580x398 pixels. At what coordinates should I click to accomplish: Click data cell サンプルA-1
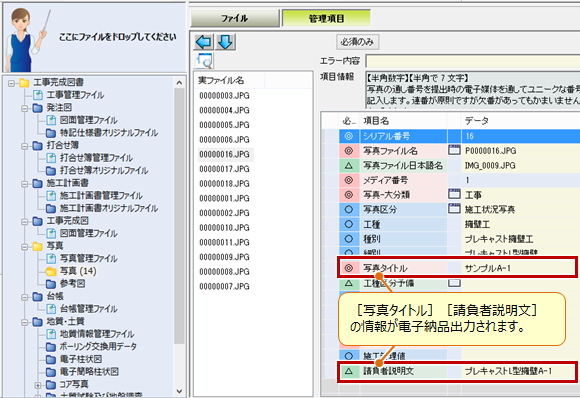click(x=488, y=268)
